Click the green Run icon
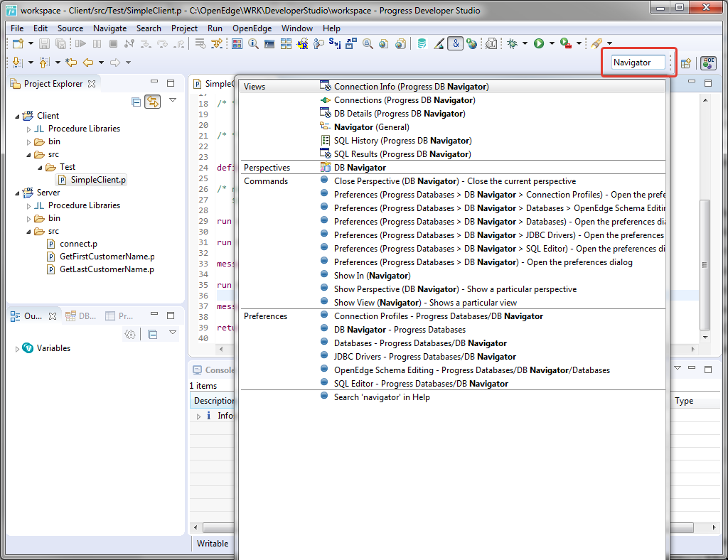The height and width of the screenshot is (560, 728). (x=539, y=43)
